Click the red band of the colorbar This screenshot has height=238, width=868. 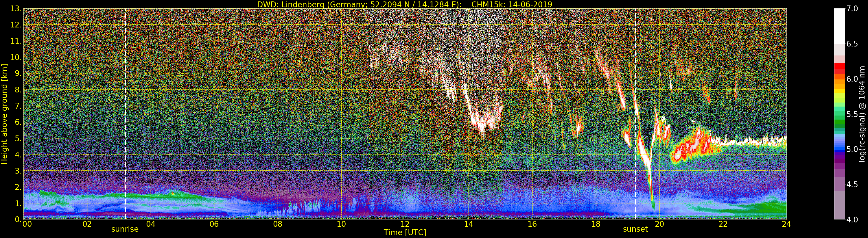click(839, 68)
